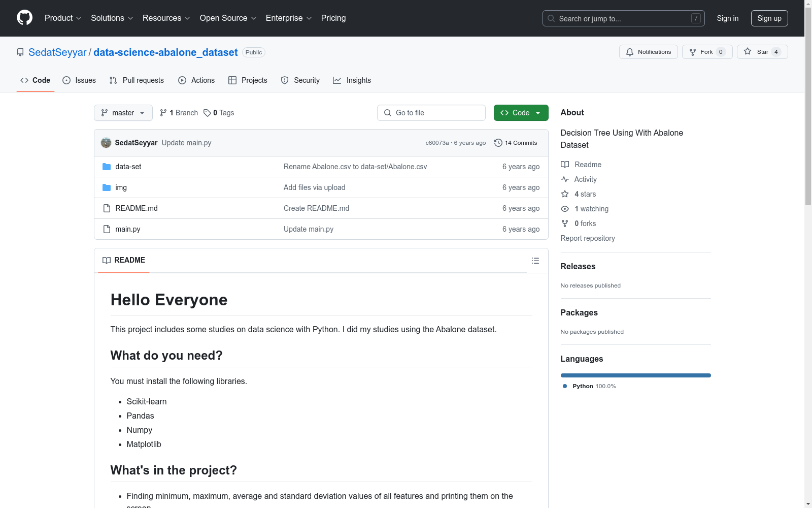
Task: Select the README tab header
Action: [124, 260]
